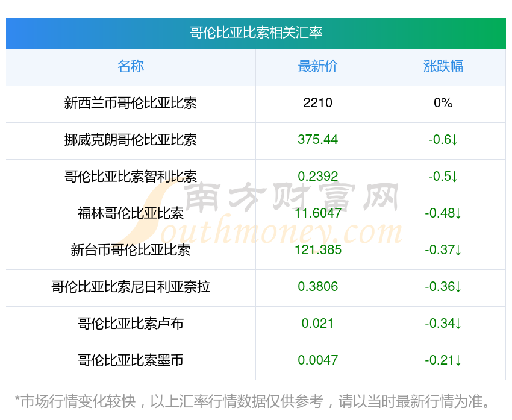Click the -0.36↓ change value

[443, 287]
